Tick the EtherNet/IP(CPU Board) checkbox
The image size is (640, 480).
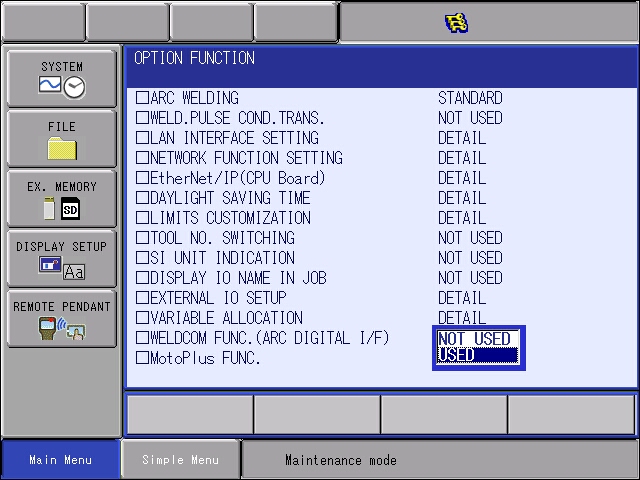(x=142, y=178)
